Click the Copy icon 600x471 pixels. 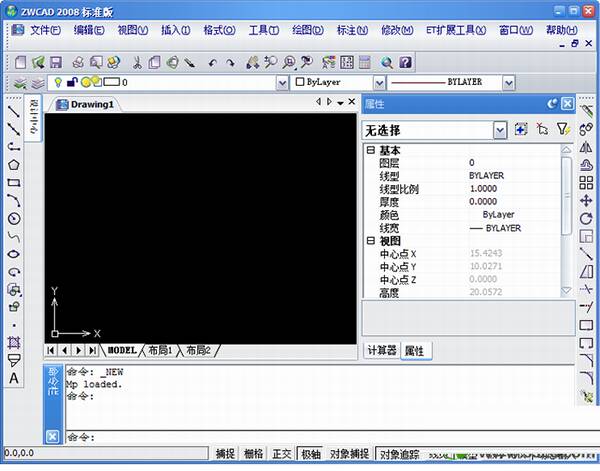pyautogui.click(x=154, y=62)
